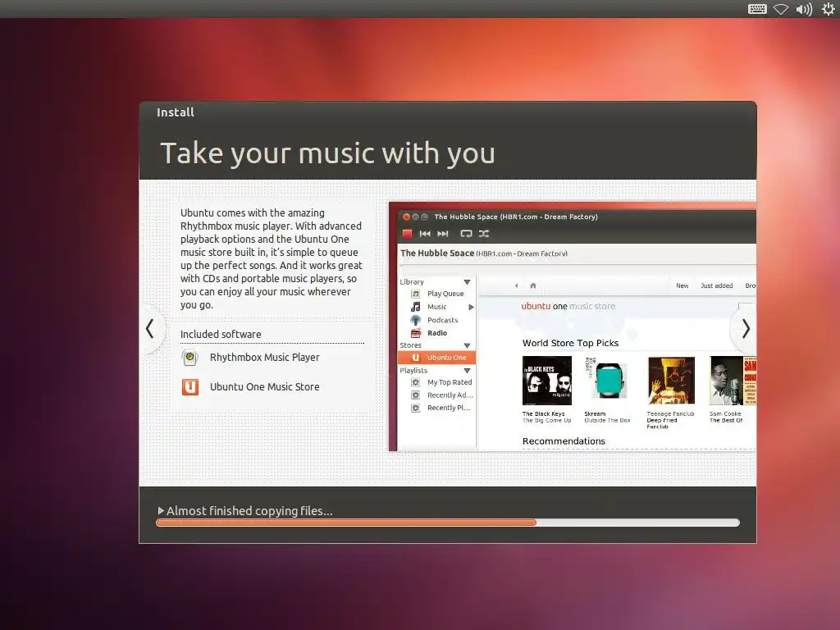Toggle repeat in Rhythmbox toolbar
Image resolution: width=840 pixels, height=630 pixels.
pyautogui.click(x=466, y=234)
